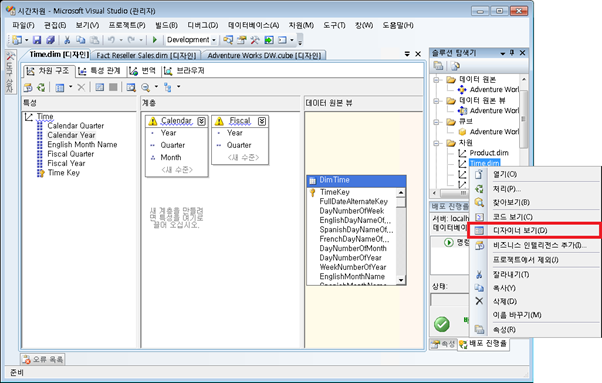Click the find/solution explorer icon next to Development
602x383 pixels.
228,40
